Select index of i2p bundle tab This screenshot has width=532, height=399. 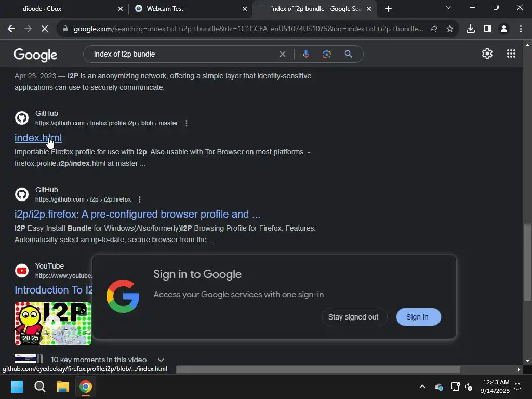(314, 9)
